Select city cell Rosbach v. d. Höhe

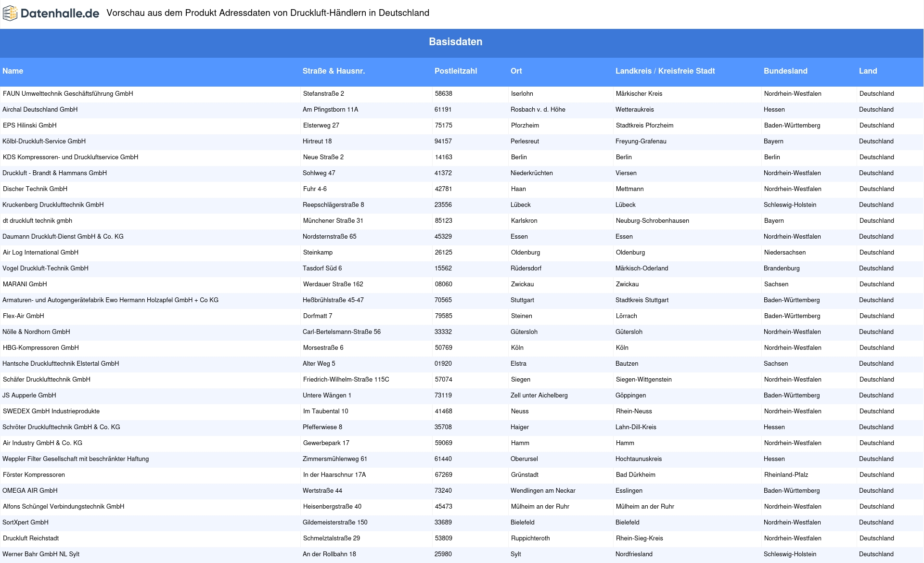(538, 110)
